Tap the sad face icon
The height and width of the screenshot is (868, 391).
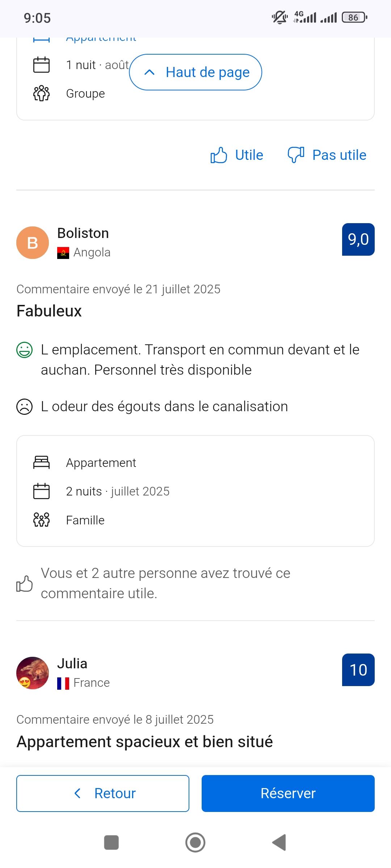(25, 407)
